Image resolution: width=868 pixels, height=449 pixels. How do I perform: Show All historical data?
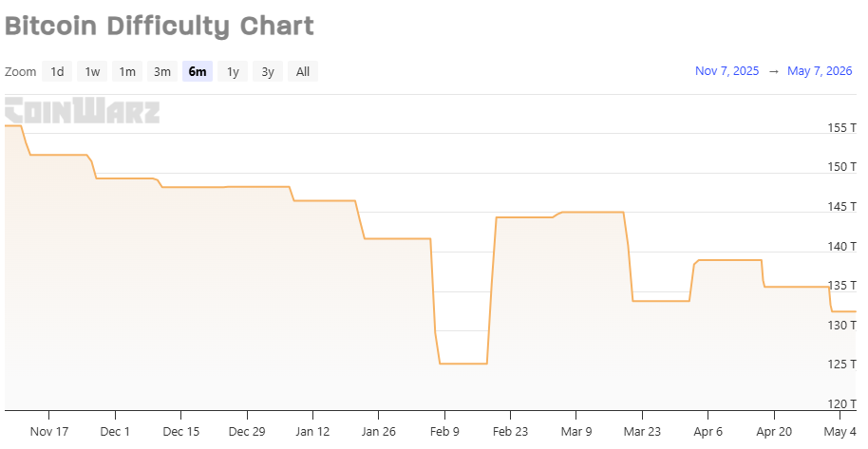tap(303, 71)
